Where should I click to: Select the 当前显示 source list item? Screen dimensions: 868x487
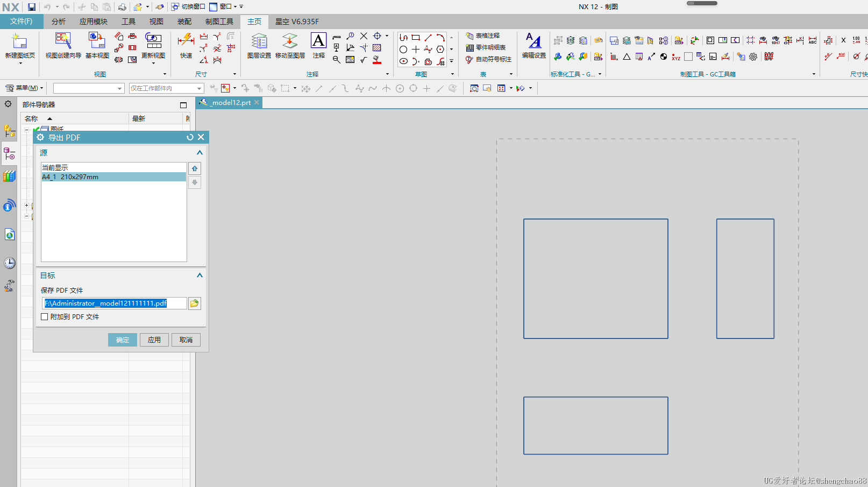pyautogui.click(x=114, y=168)
